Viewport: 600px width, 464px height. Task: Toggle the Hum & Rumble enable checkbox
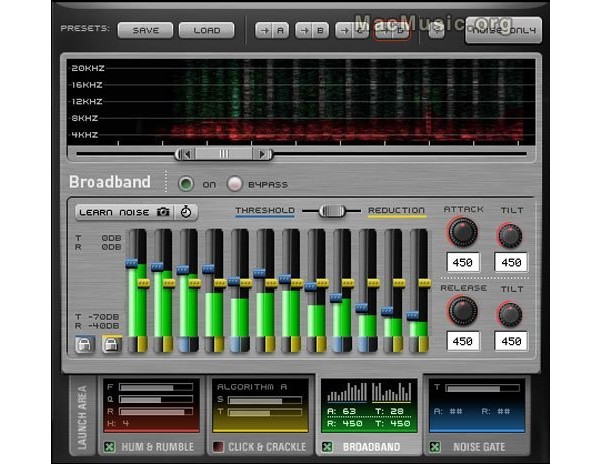(109, 446)
